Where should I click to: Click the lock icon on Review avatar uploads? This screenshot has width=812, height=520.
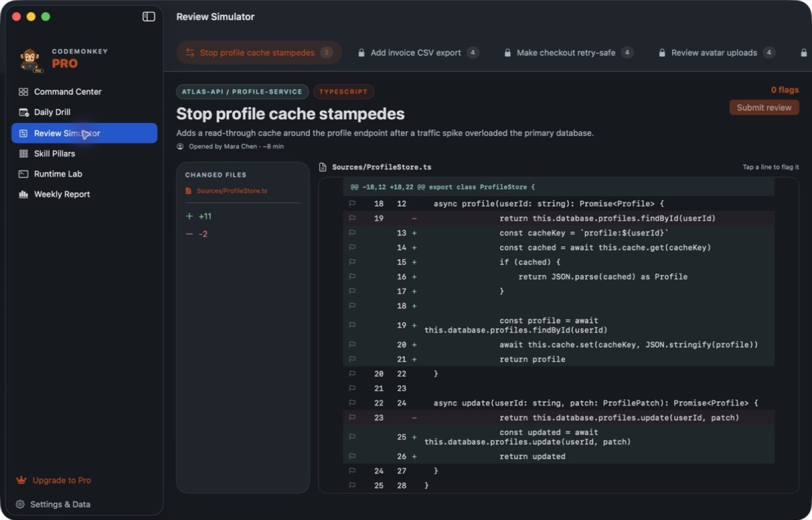pos(662,53)
